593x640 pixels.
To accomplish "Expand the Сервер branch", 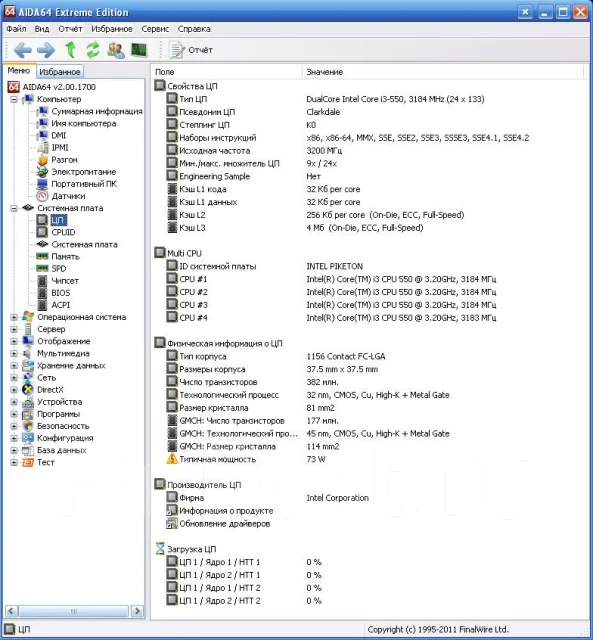I will [14, 329].
